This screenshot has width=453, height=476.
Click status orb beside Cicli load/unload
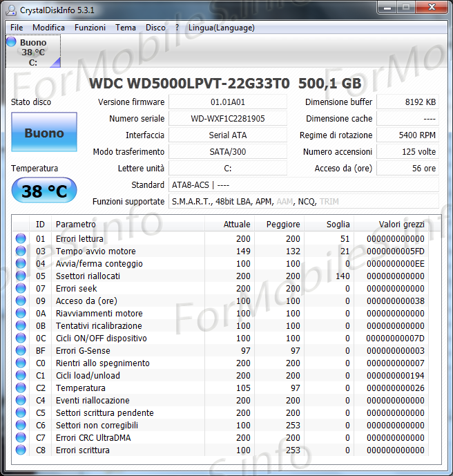click(x=21, y=376)
